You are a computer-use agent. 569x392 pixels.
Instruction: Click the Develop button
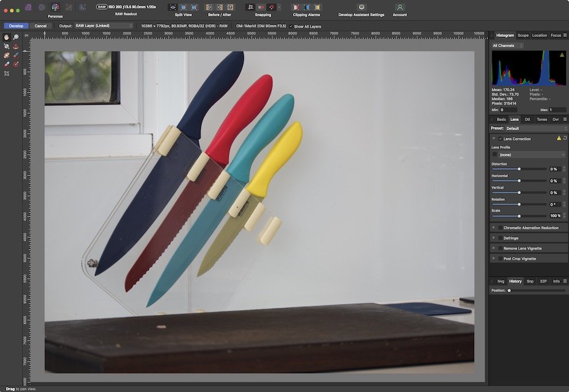[x=16, y=26]
